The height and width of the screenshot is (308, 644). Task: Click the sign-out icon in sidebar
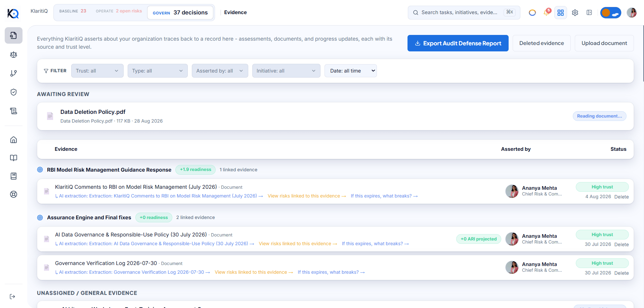(x=12, y=297)
